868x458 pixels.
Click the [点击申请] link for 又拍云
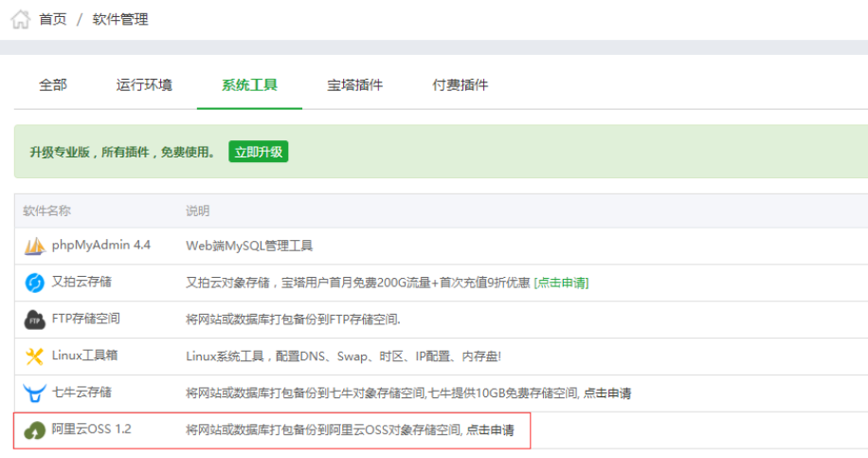point(561,283)
